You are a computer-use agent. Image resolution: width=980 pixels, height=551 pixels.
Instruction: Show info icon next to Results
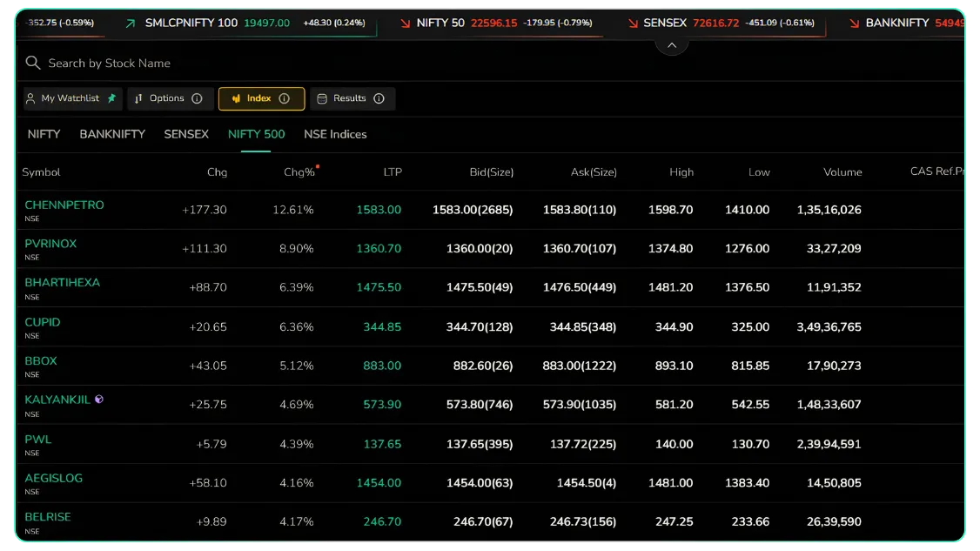click(379, 98)
